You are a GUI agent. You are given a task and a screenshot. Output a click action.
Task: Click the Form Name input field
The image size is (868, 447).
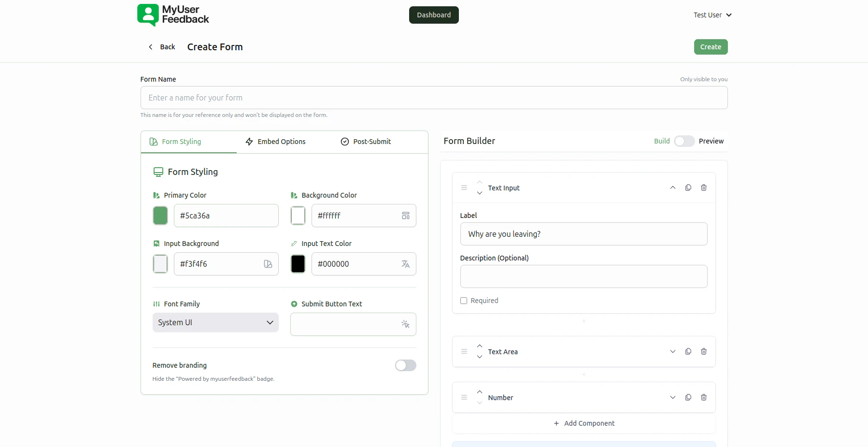433,98
